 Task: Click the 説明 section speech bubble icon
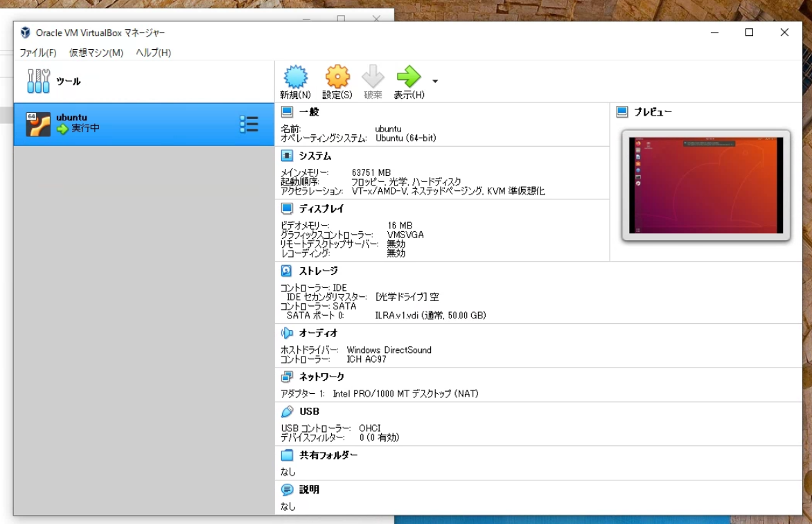click(287, 489)
